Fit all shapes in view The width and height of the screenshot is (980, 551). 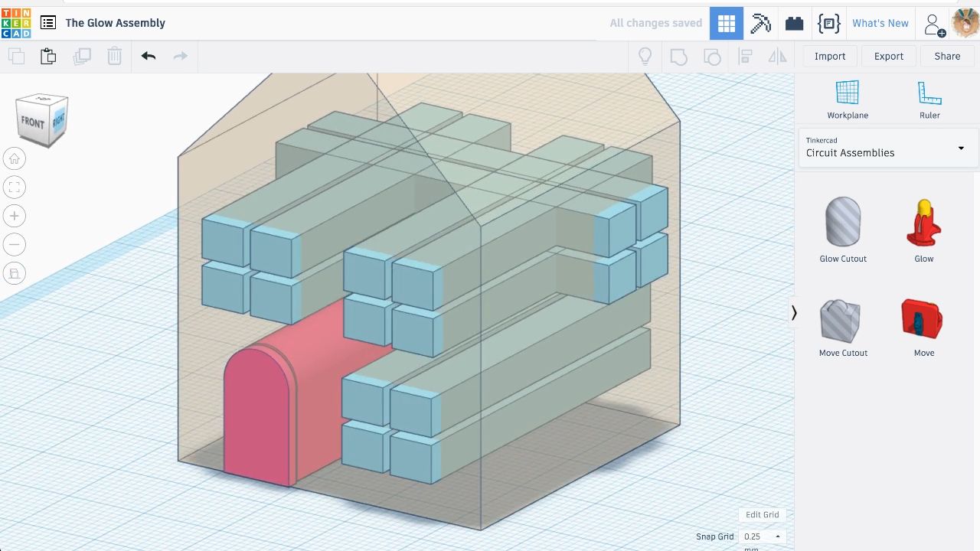tap(15, 187)
